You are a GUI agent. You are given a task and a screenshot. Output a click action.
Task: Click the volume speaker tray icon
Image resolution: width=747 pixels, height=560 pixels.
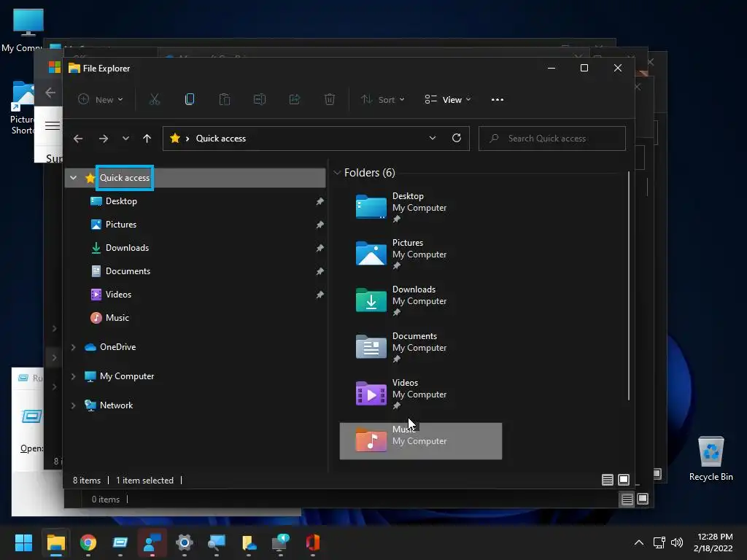[676, 542]
